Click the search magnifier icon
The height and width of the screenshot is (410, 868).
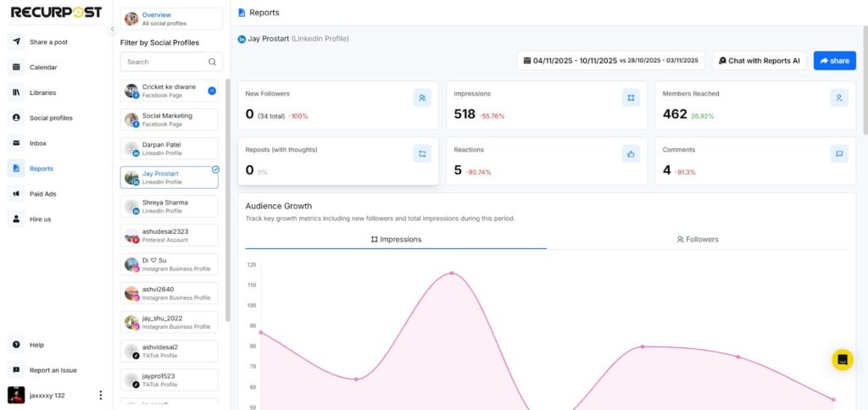(212, 62)
